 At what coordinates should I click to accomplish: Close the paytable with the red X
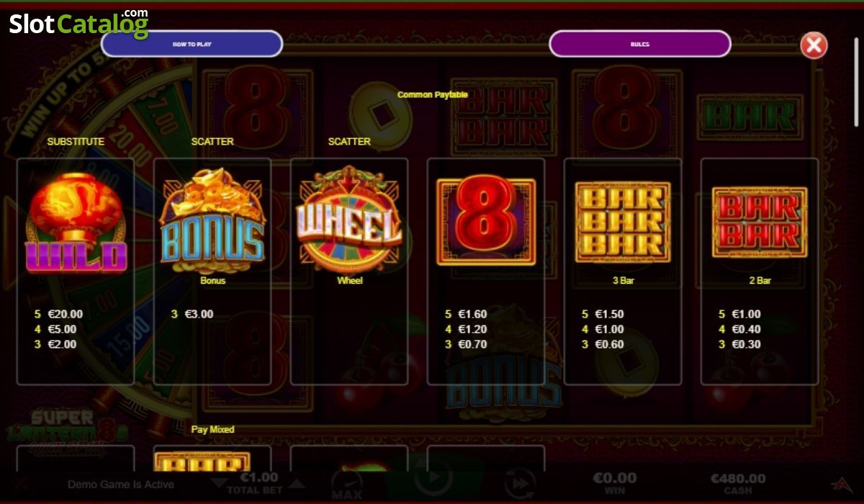pyautogui.click(x=814, y=45)
